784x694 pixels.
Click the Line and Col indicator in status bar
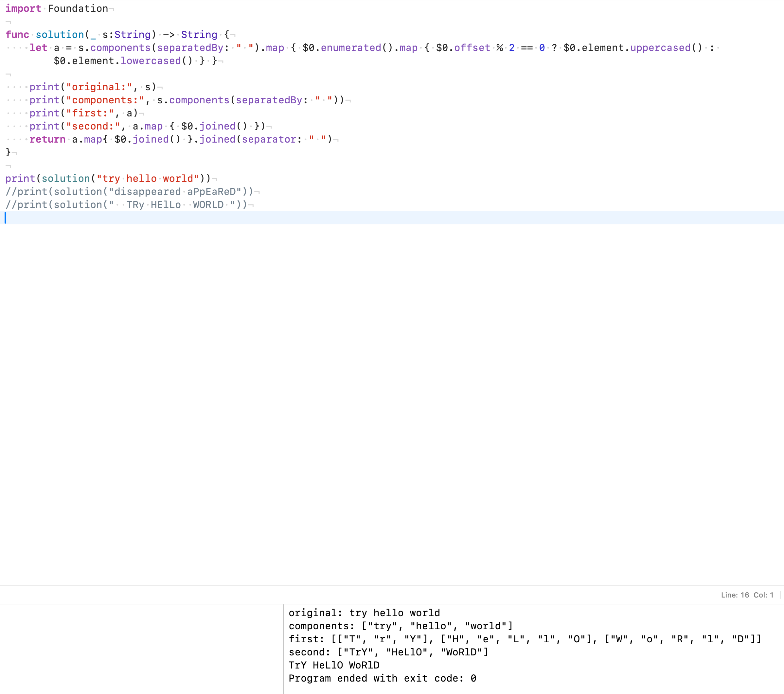click(746, 595)
